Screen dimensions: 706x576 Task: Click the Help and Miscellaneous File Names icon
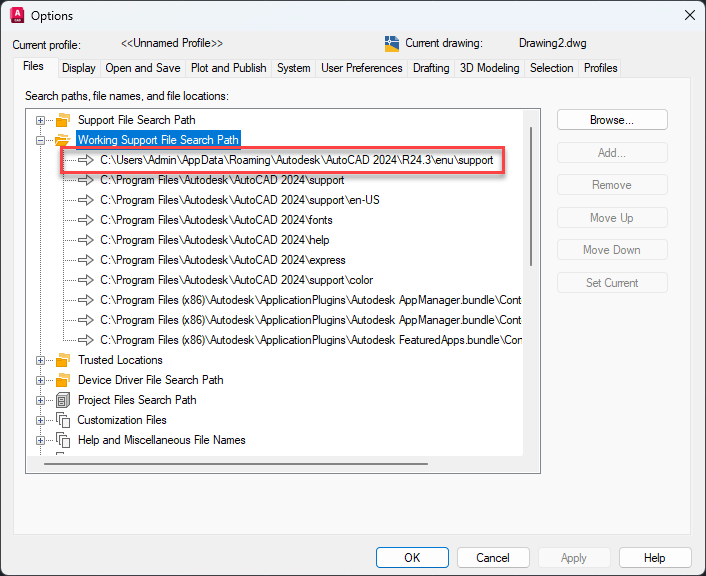[63, 440]
